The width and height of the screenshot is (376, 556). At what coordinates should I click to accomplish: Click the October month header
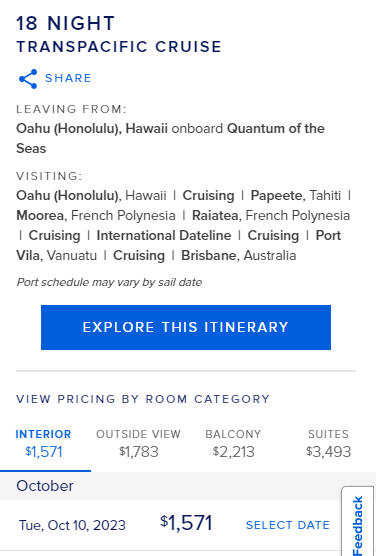coord(45,486)
